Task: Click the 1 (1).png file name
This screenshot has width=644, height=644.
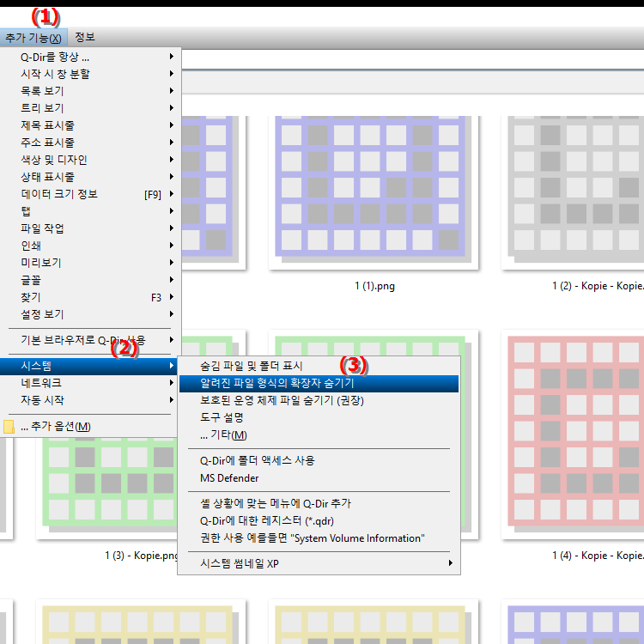Action: coord(374,286)
